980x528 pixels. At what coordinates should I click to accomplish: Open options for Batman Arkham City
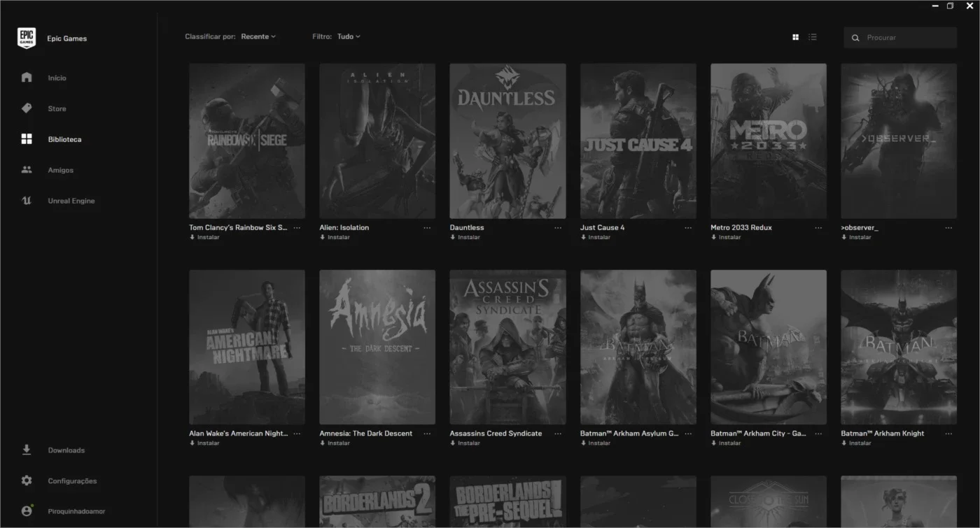click(818, 434)
